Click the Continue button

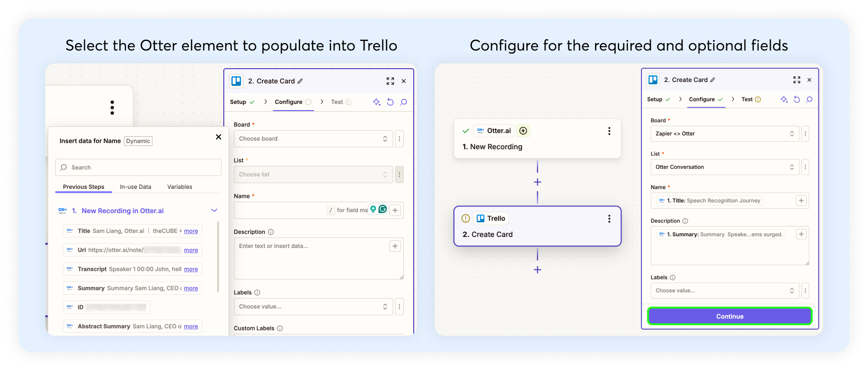tap(730, 316)
